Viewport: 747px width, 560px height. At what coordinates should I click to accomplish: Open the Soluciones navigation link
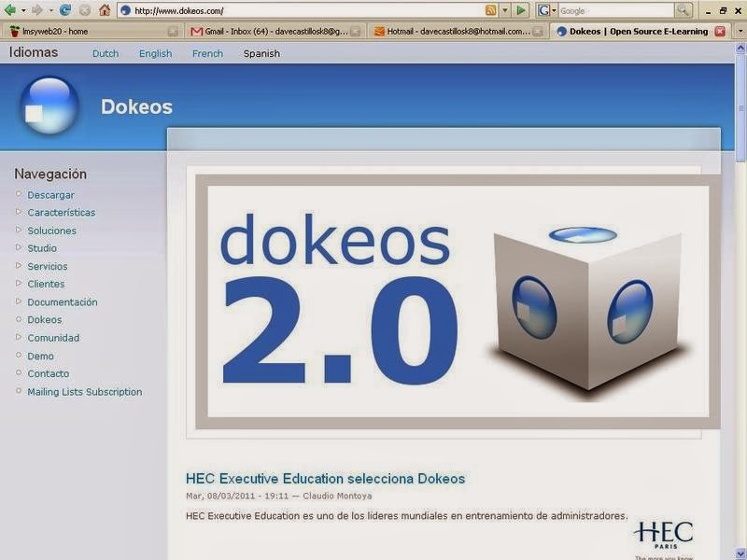(x=51, y=231)
